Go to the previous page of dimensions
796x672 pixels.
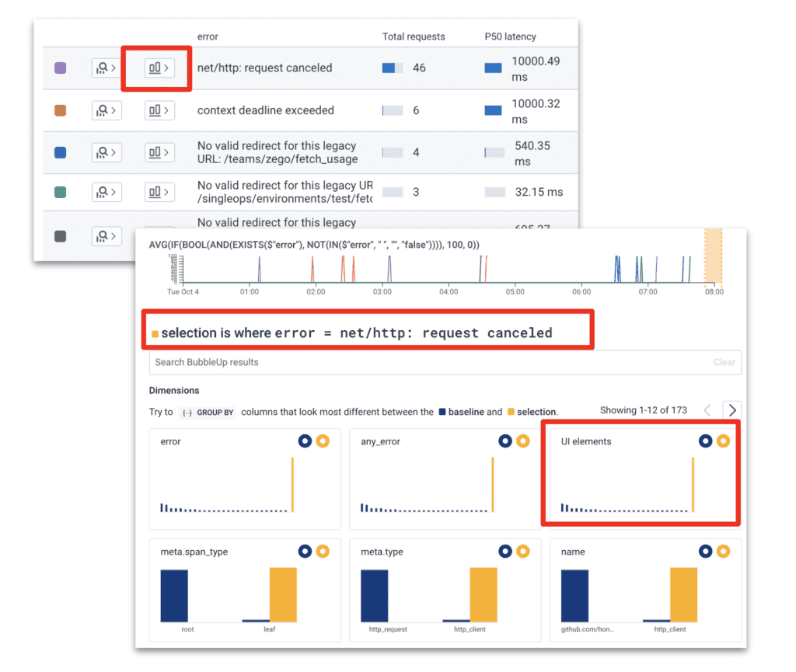pyautogui.click(x=707, y=410)
